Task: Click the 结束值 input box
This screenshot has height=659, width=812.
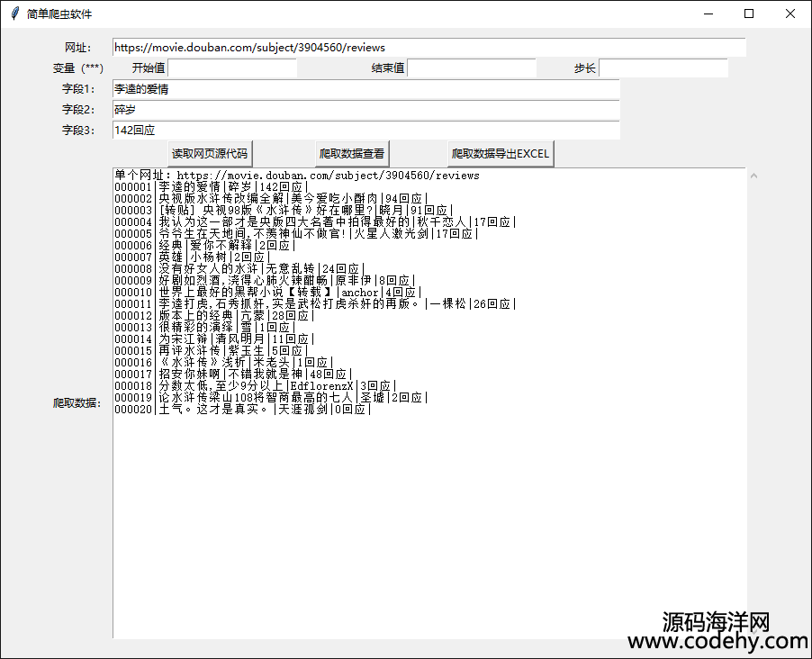Action: (471, 68)
